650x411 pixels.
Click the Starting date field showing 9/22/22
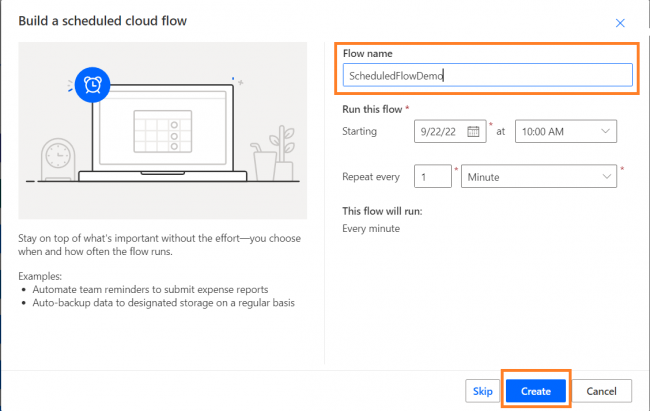450,131
